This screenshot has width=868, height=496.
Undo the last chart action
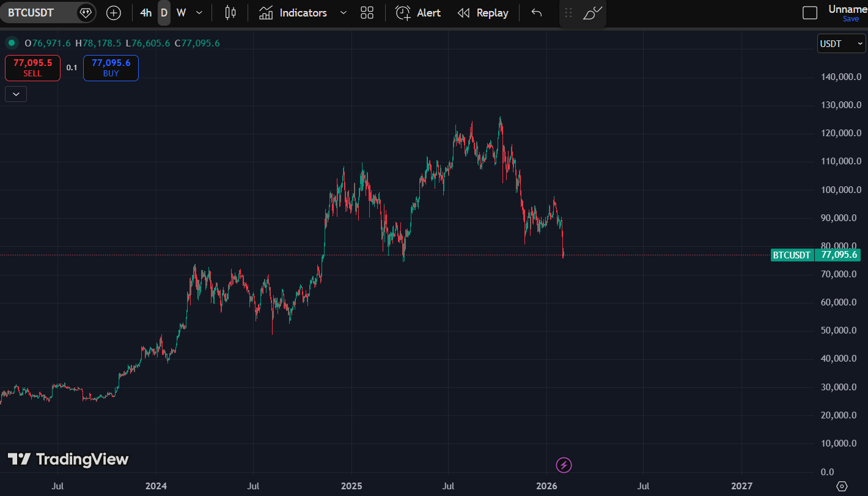coord(537,13)
